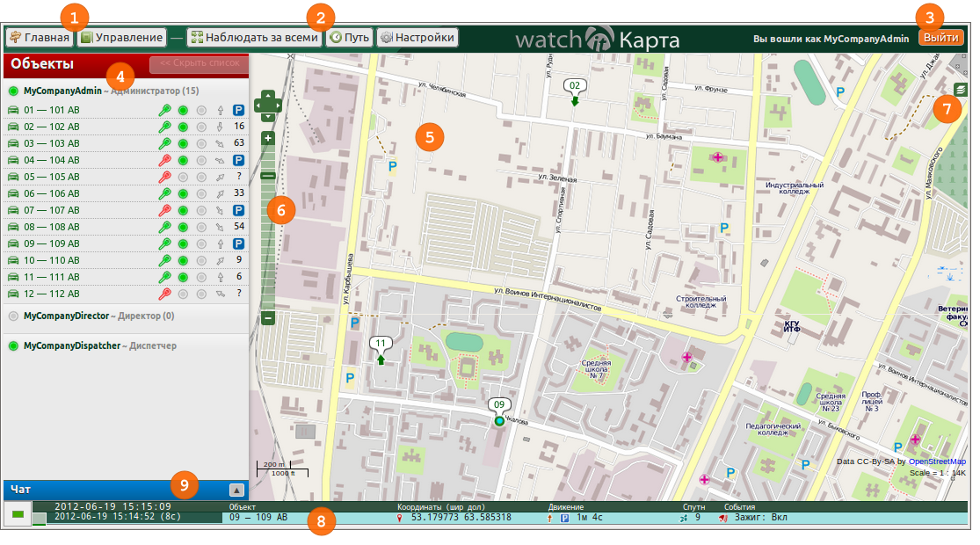Click the object entry 09 — 109 AB in the status bar
Image resolution: width=980 pixels, height=545 pixels.
[x=258, y=518]
